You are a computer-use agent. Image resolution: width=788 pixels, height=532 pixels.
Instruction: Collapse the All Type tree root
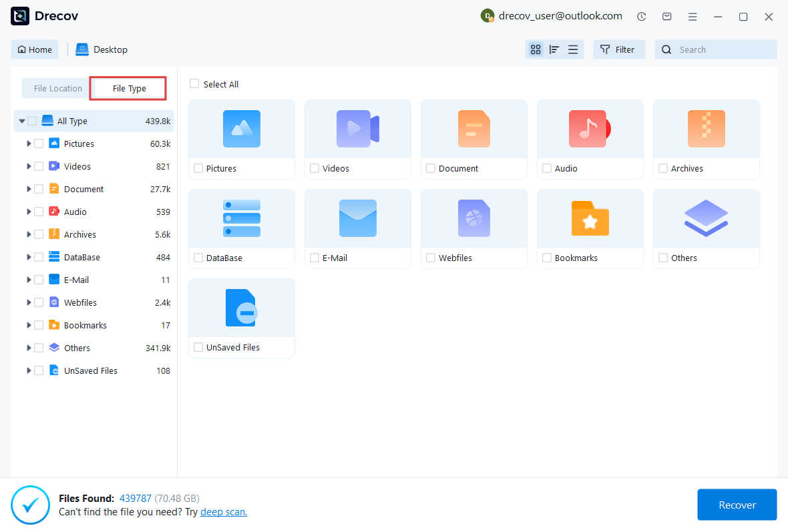22,121
